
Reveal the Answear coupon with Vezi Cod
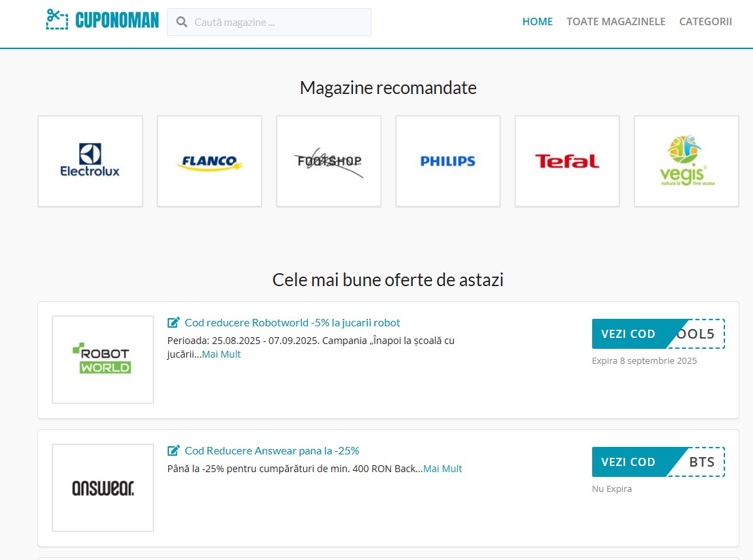[x=628, y=462]
